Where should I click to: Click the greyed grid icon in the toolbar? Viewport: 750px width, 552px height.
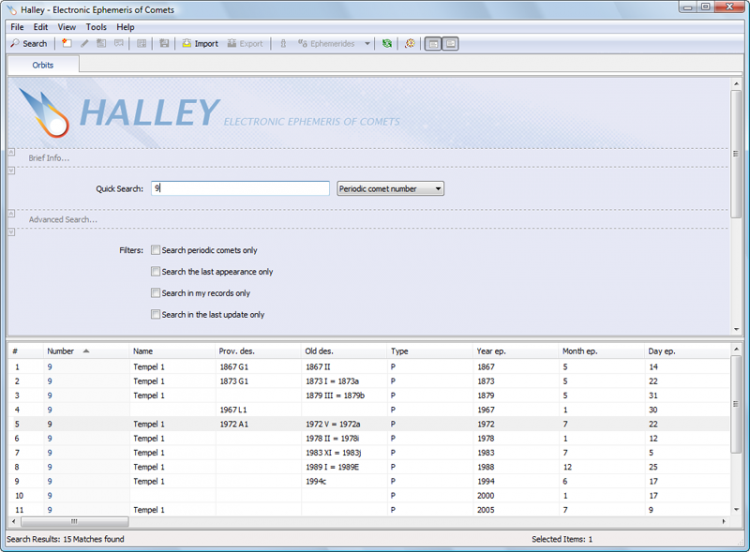pyautogui.click(x=142, y=44)
